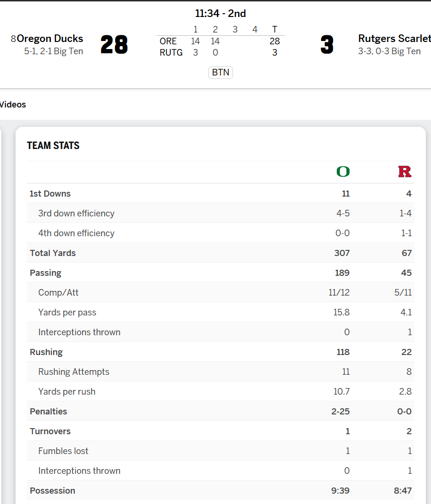Click the Turnovers stat label

coord(50,431)
